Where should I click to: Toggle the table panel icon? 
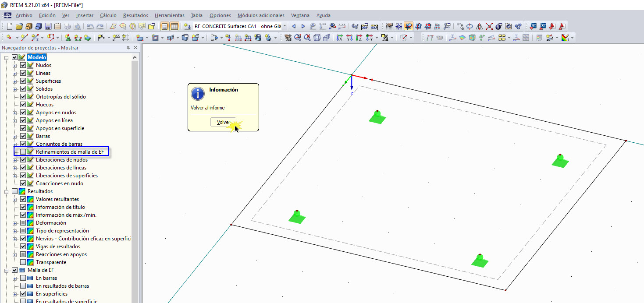(x=174, y=26)
